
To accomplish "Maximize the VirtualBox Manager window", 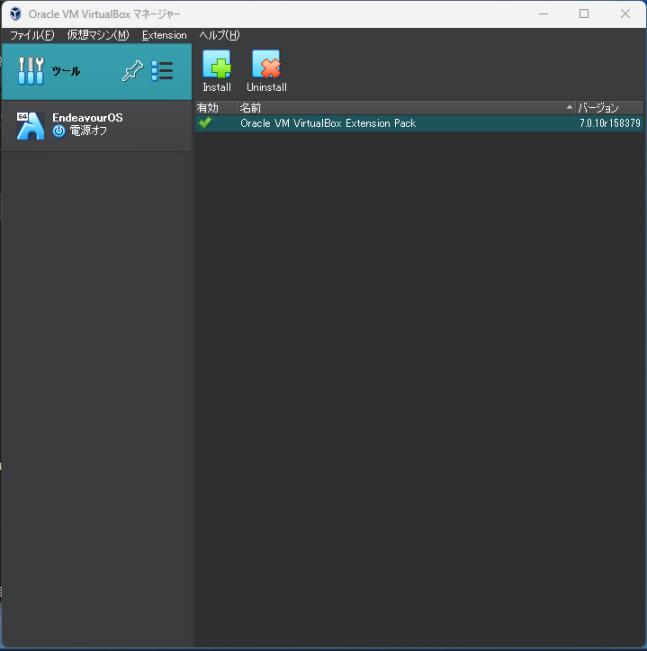I will (584, 14).
